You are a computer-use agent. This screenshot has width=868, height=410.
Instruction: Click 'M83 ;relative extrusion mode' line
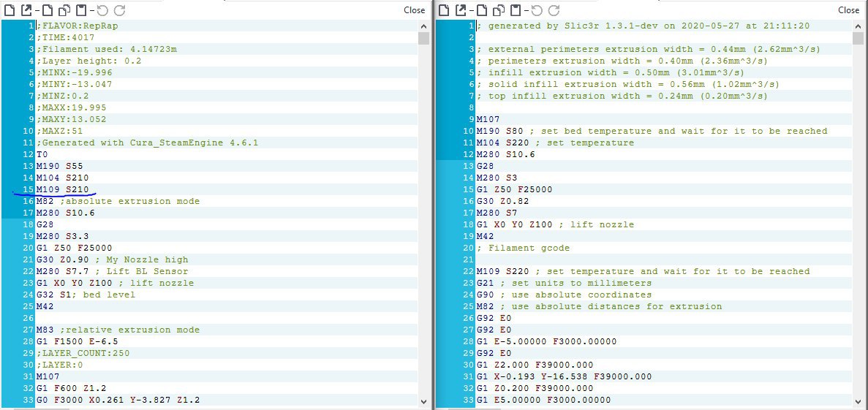pyautogui.click(x=118, y=330)
